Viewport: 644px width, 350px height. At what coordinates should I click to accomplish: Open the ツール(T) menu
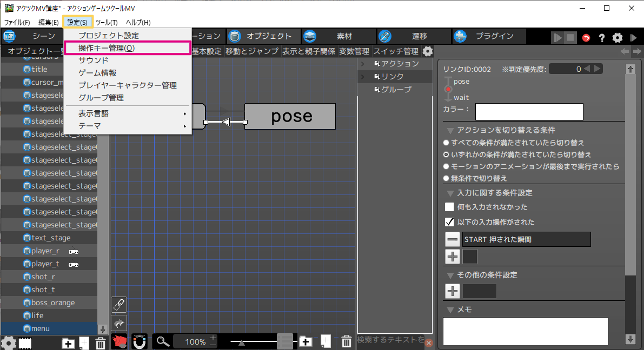[x=107, y=22]
